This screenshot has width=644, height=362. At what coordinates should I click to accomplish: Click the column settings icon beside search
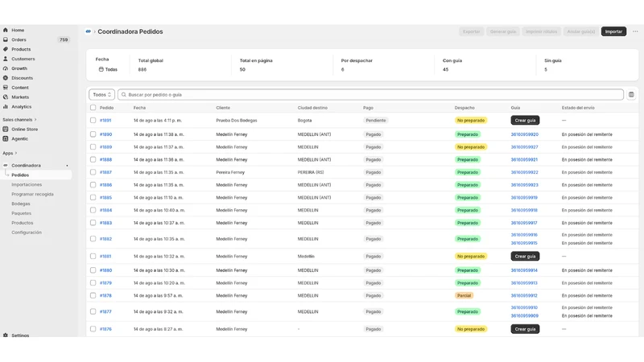tap(631, 95)
